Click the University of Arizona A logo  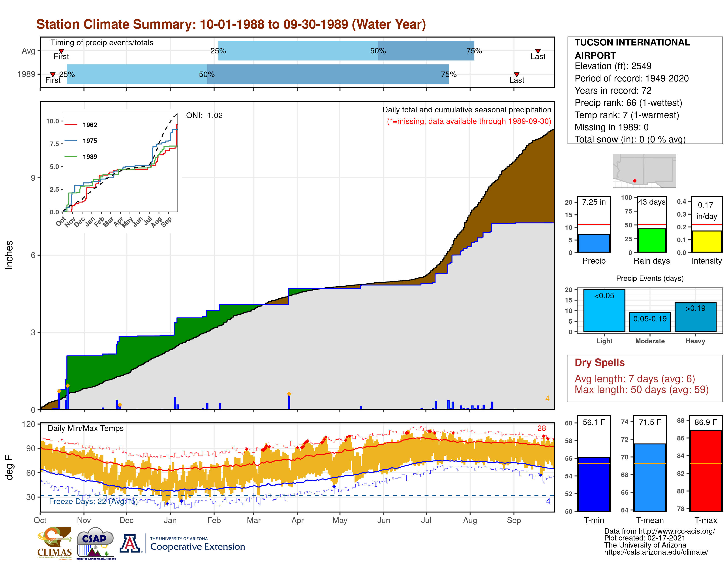[x=130, y=543]
